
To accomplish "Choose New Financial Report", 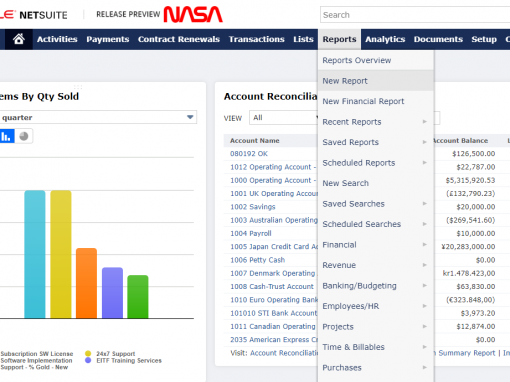I will [376, 101].
